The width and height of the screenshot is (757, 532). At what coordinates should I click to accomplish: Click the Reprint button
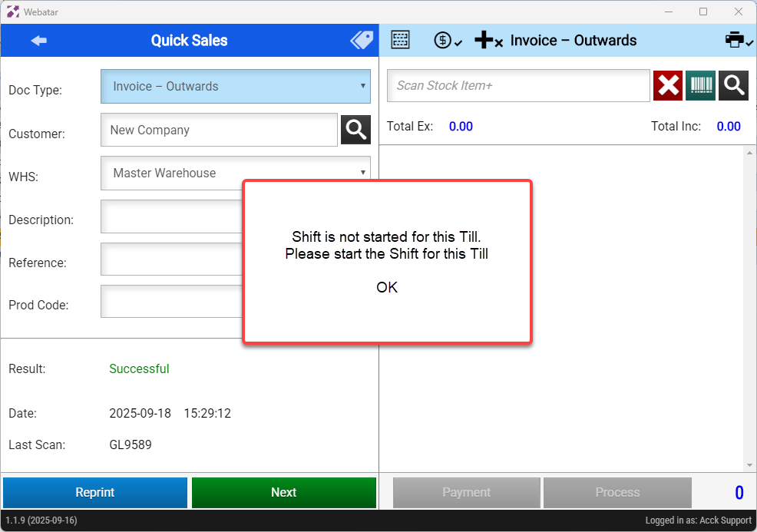[x=95, y=492]
